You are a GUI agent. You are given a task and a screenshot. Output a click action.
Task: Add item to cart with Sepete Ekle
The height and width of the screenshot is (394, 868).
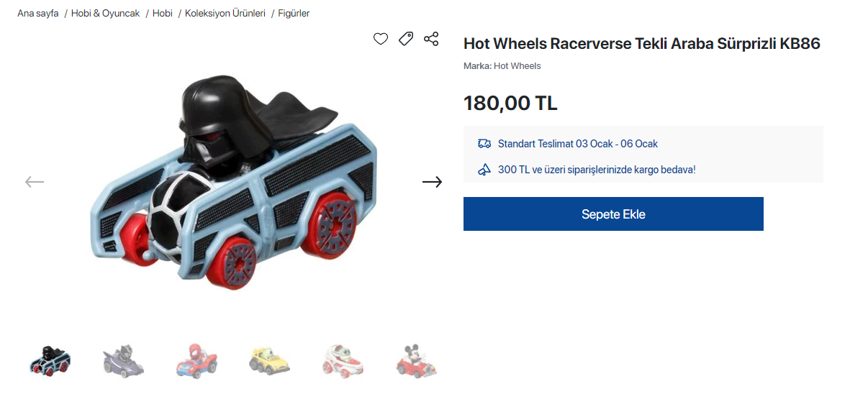click(613, 214)
